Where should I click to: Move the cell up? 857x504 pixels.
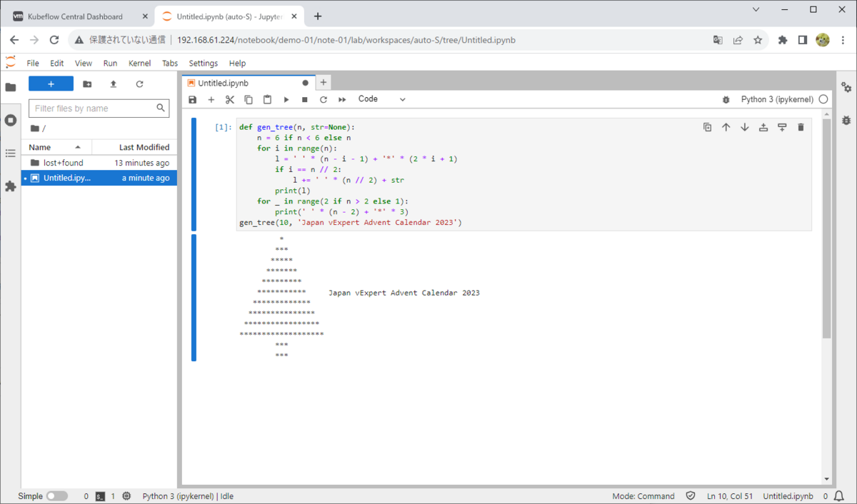[x=726, y=127]
